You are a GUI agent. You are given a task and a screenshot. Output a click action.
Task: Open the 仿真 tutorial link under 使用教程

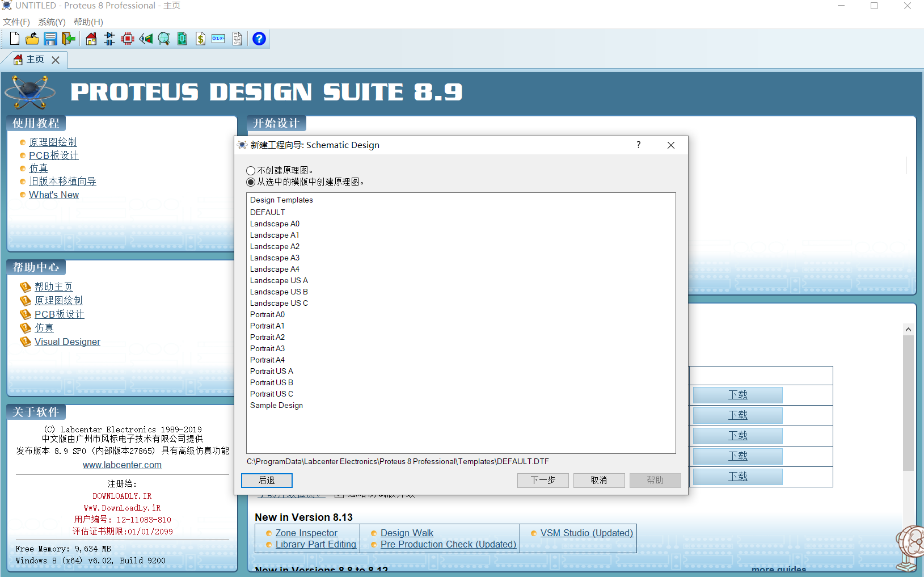39,168
